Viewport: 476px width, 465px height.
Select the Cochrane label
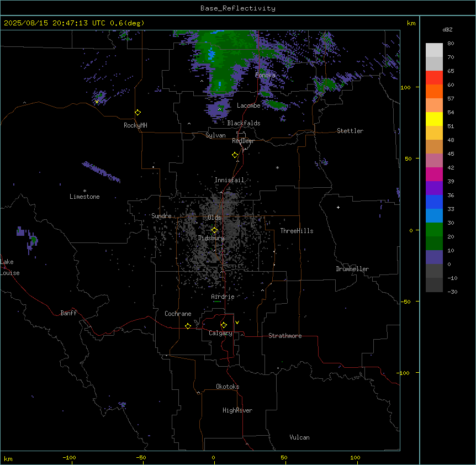pyautogui.click(x=178, y=314)
